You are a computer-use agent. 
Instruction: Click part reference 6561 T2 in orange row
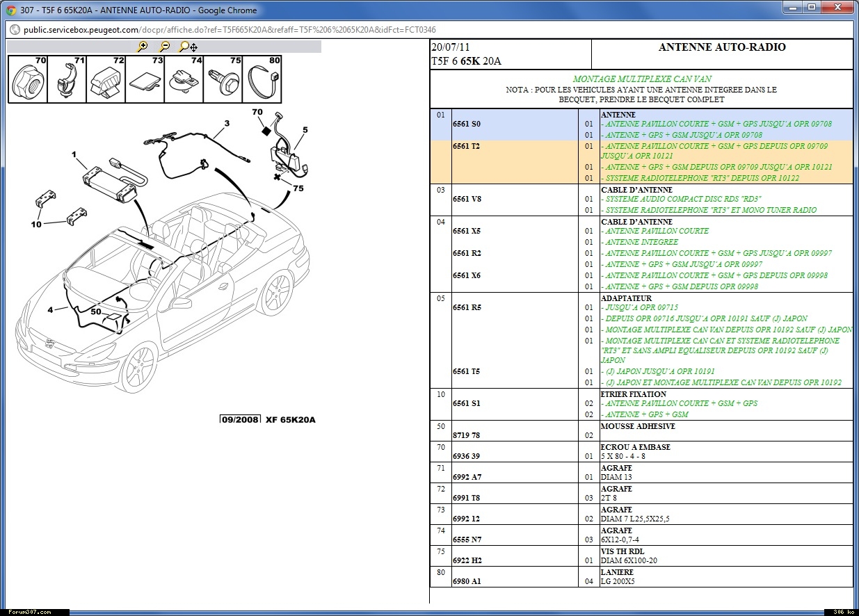point(467,146)
